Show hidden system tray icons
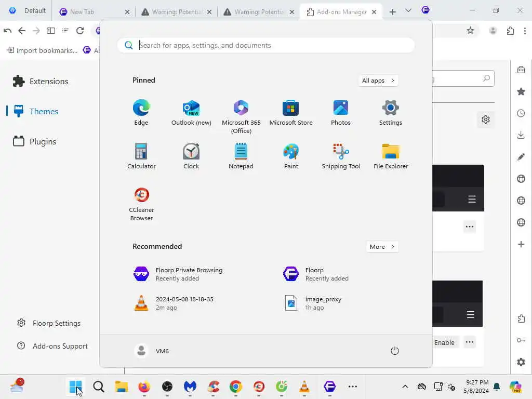Image resolution: width=532 pixels, height=399 pixels. (x=405, y=387)
